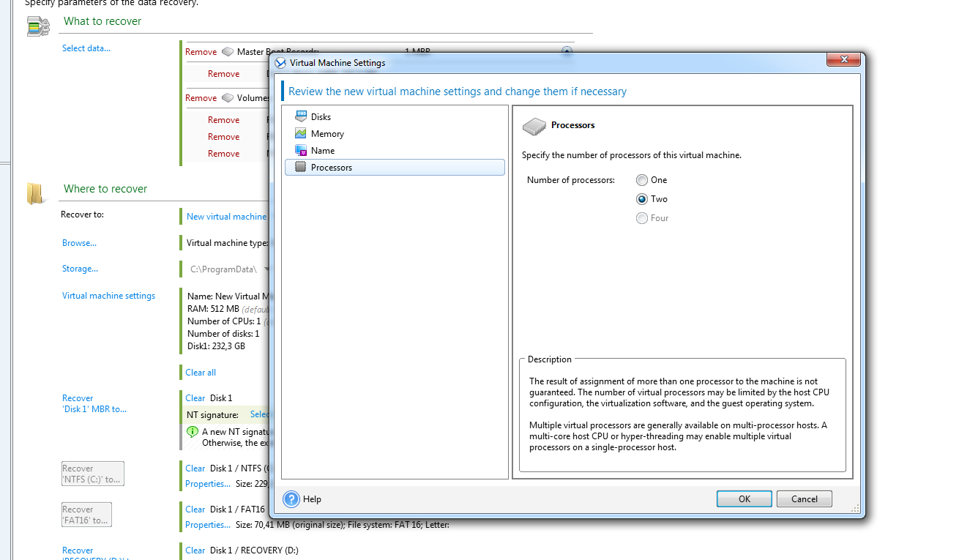Click the Where to recover folder icon

tap(36, 193)
